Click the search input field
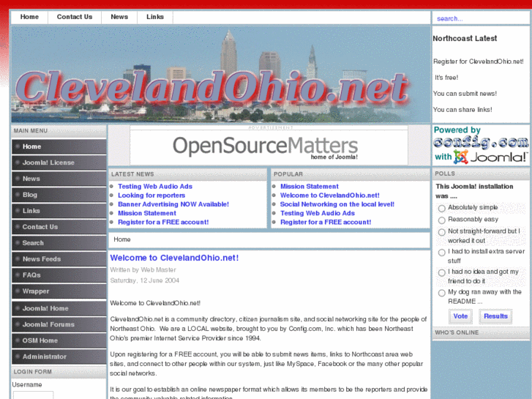Screen dimensions: 532x399 (x=481, y=19)
